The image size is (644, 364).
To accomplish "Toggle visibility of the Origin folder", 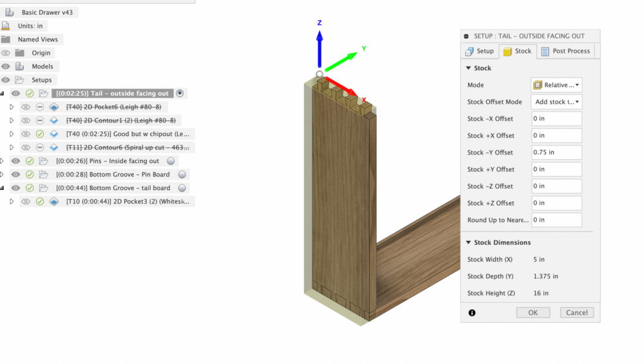I will [6, 53].
